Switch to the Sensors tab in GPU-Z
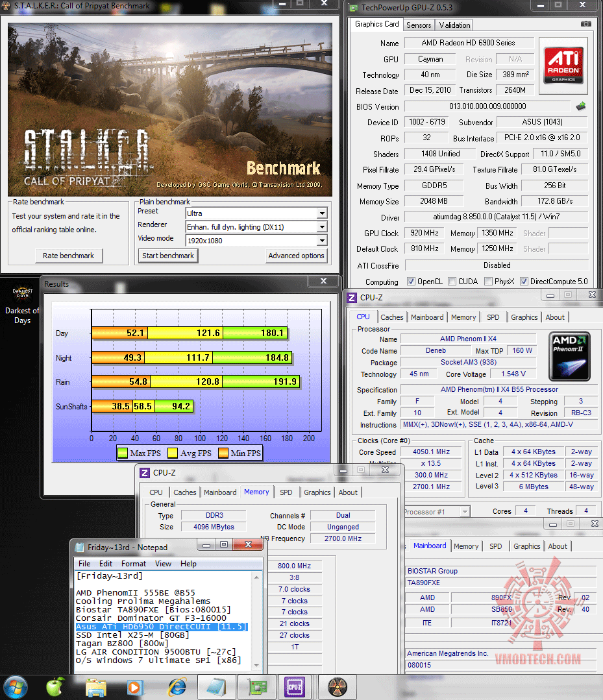Screen dimensions: 603x700 (x=419, y=25)
